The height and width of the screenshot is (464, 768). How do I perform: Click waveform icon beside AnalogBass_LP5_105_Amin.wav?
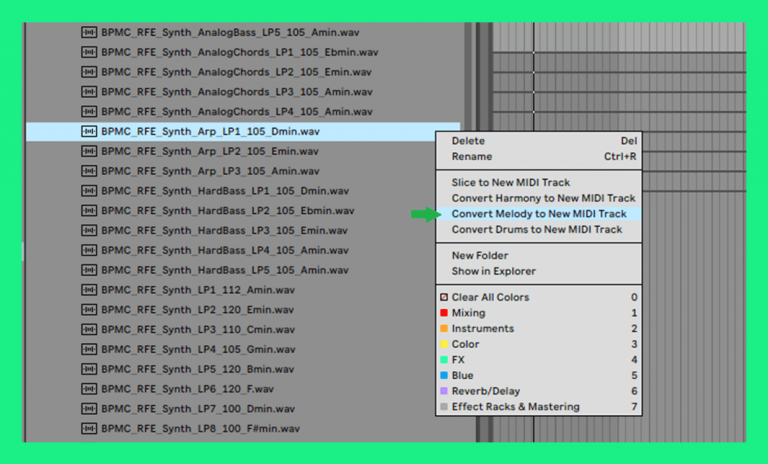tap(88, 32)
